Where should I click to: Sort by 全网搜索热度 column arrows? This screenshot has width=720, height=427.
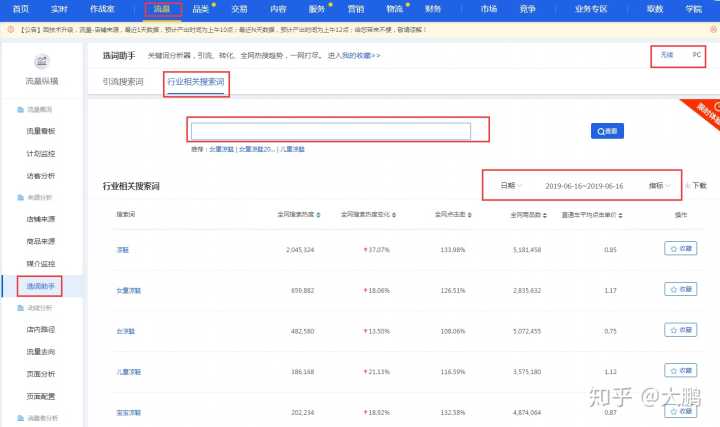click(318, 214)
